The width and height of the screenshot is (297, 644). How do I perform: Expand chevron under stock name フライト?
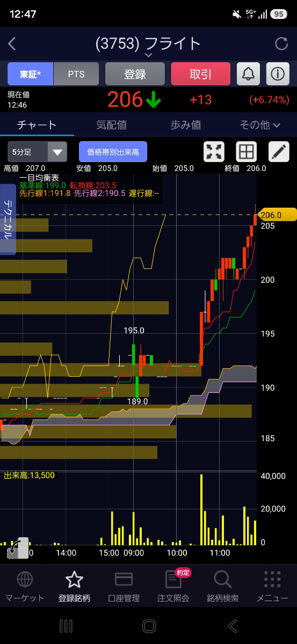(149, 55)
